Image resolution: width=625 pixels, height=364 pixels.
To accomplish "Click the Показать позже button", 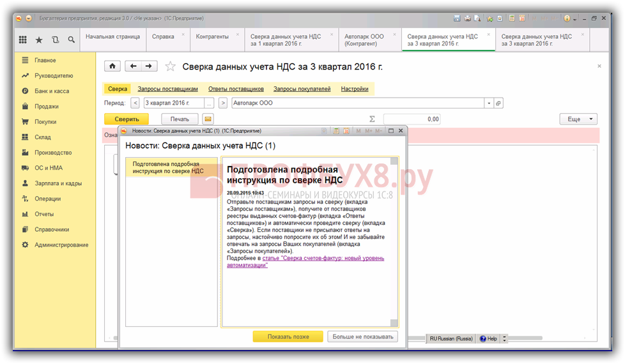I will point(288,337).
